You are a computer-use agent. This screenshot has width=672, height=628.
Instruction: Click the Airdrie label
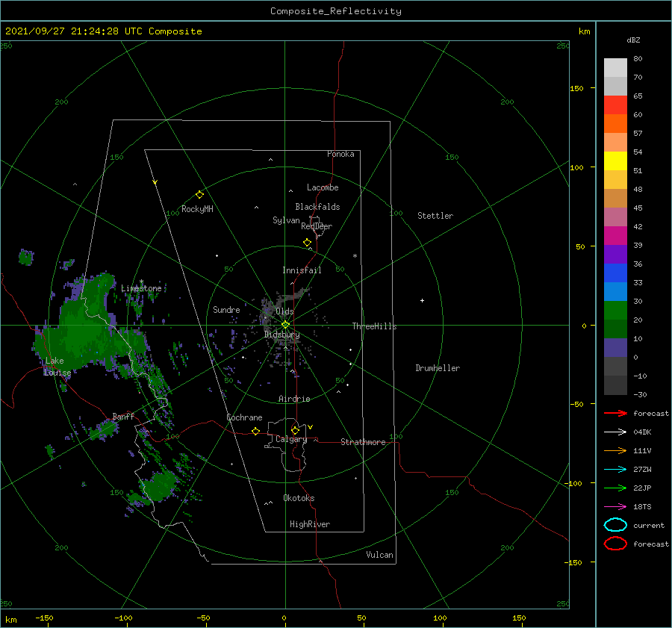[x=294, y=399]
